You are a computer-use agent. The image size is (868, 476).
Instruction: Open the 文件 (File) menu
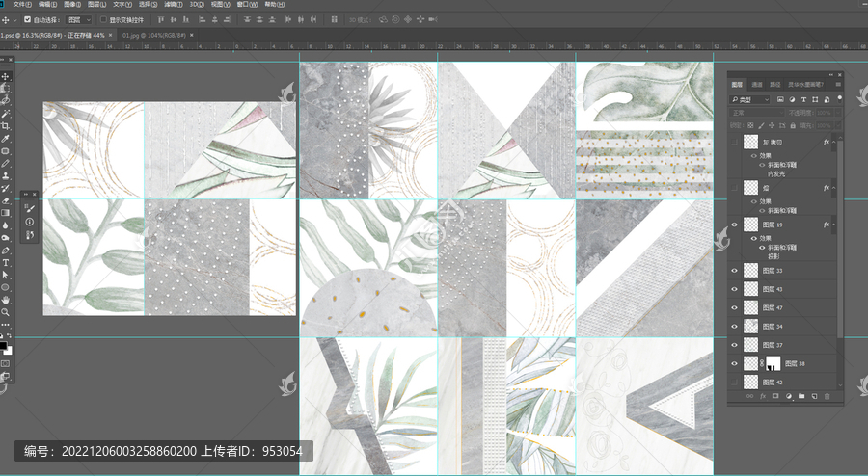[x=22, y=4]
